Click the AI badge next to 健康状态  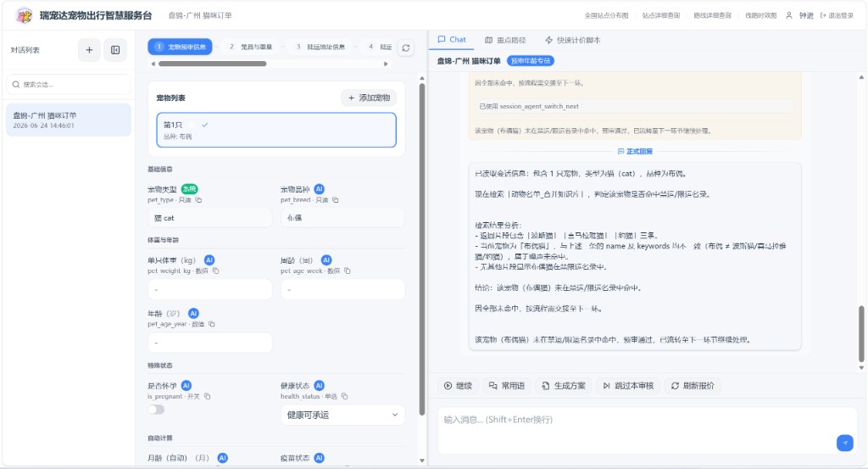coord(320,385)
